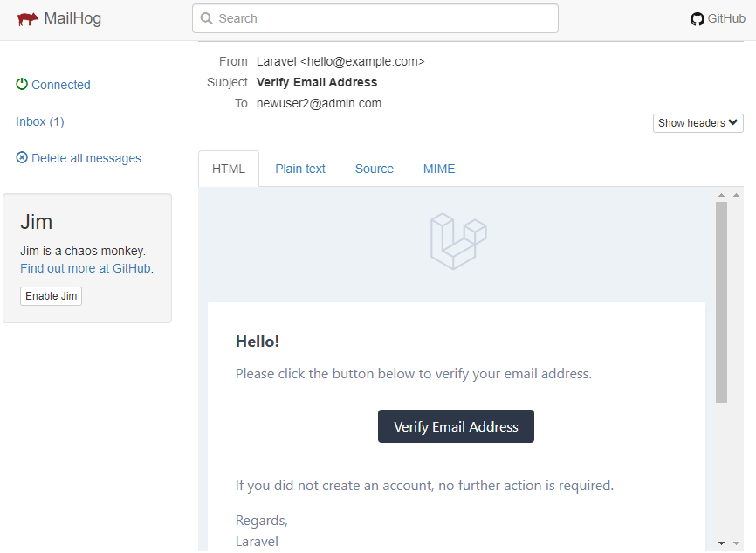Click inside the Search input field
Screen dimensions: 756x553
tap(375, 17)
